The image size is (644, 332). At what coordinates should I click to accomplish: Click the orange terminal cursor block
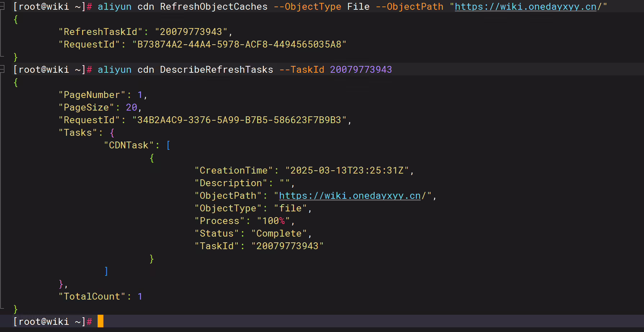pyautogui.click(x=100, y=321)
